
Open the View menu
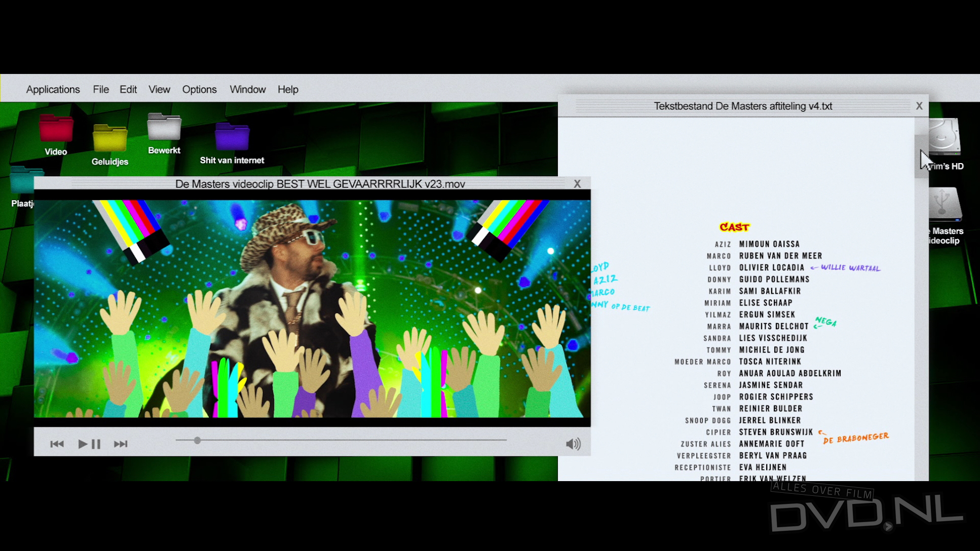tap(159, 90)
